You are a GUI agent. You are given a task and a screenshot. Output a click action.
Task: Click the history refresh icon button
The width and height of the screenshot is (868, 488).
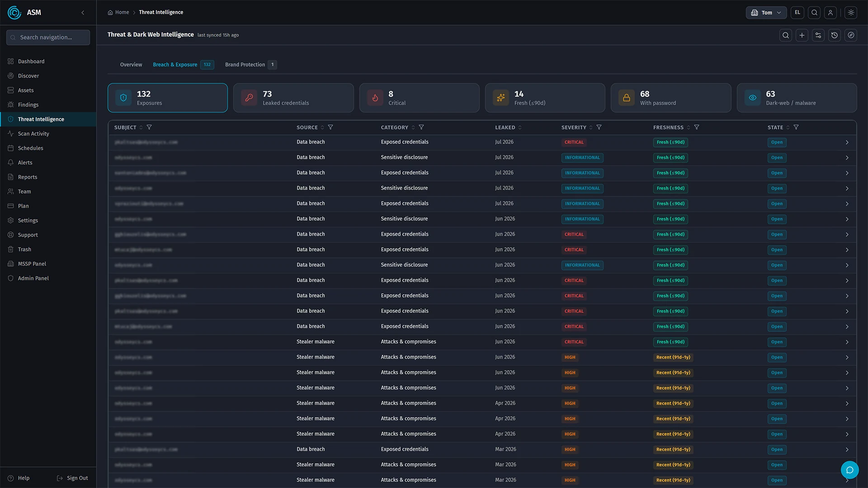[x=835, y=35]
